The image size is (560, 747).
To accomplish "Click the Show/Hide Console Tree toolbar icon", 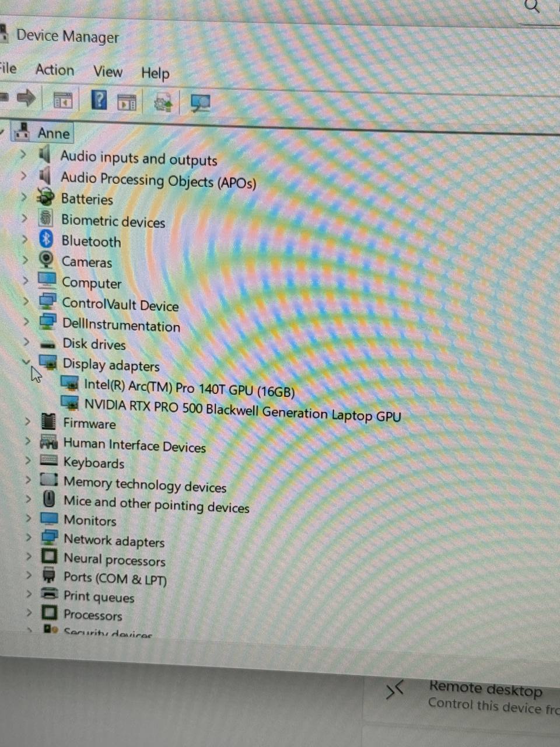I will tap(63, 100).
